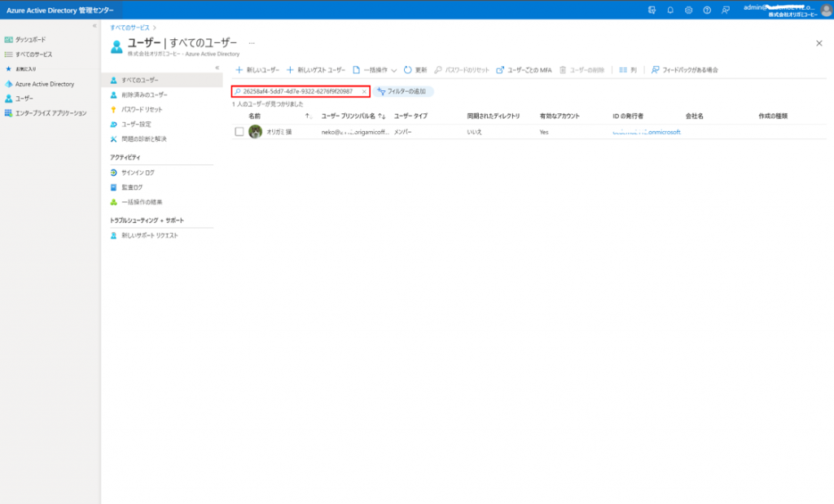Image resolution: width=834 pixels, height=504 pixels.
Task: Click the オリガミ 猫 profile photo thumbnail
Action: pos(255,131)
